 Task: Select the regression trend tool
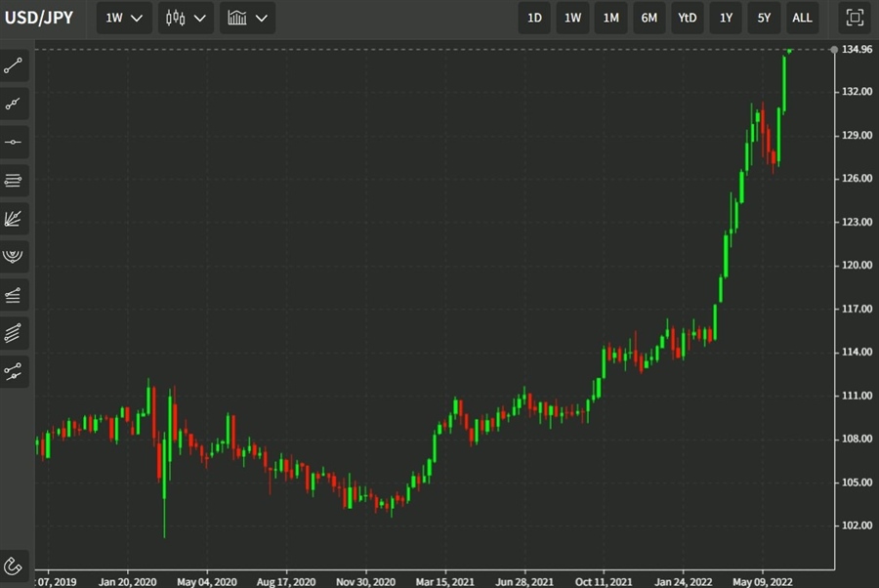click(14, 371)
